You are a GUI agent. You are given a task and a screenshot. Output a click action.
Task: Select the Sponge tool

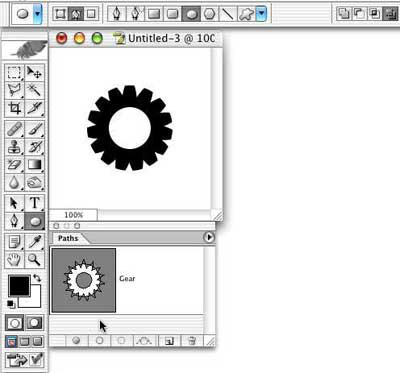coord(34,182)
